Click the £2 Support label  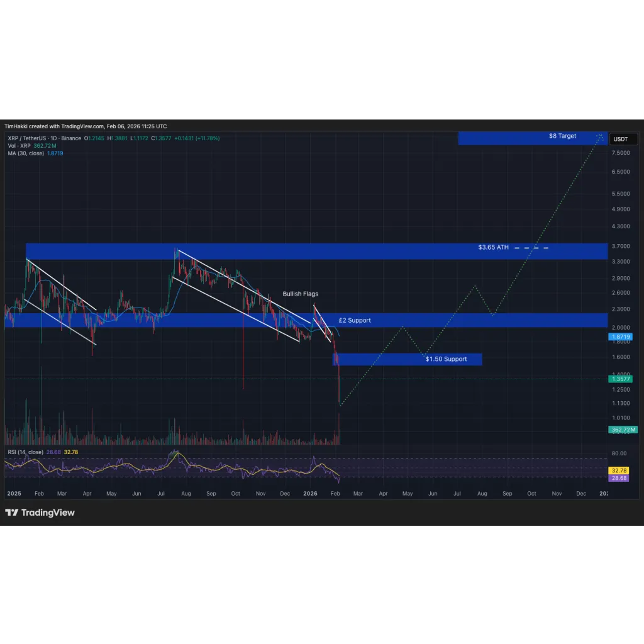355,320
